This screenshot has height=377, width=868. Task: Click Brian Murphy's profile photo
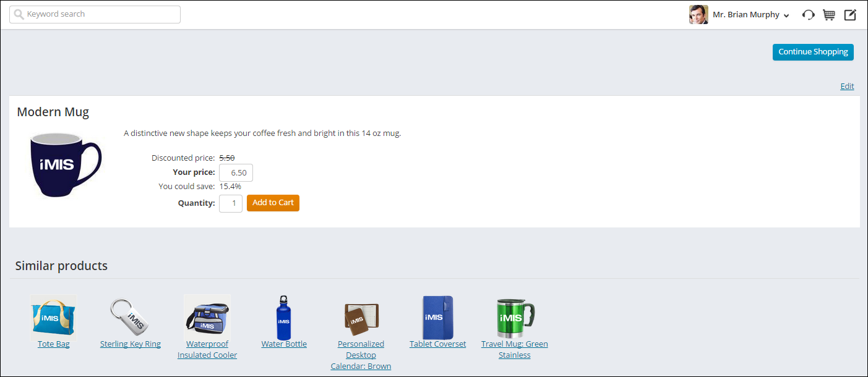698,15
